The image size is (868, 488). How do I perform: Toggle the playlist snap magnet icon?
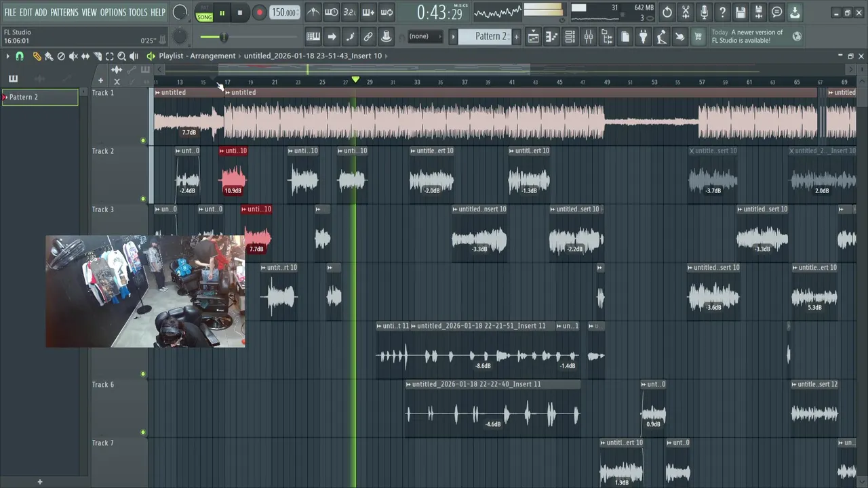pos(20,56)
